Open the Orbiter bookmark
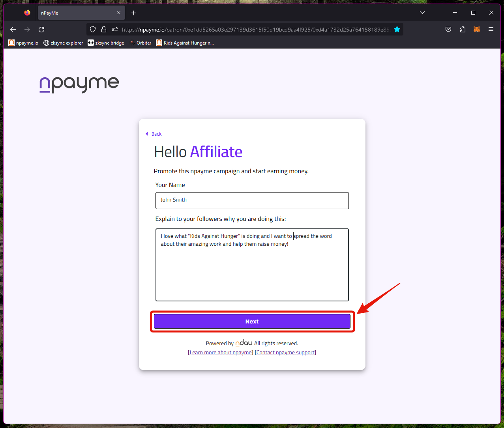 (141, 43)
